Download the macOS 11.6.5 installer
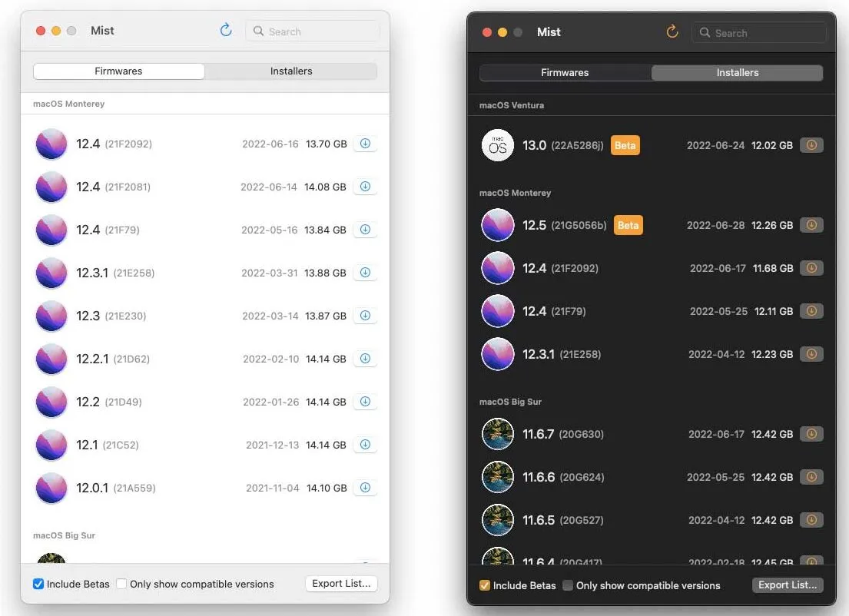The image size is (849, 616). click(812, 520)
